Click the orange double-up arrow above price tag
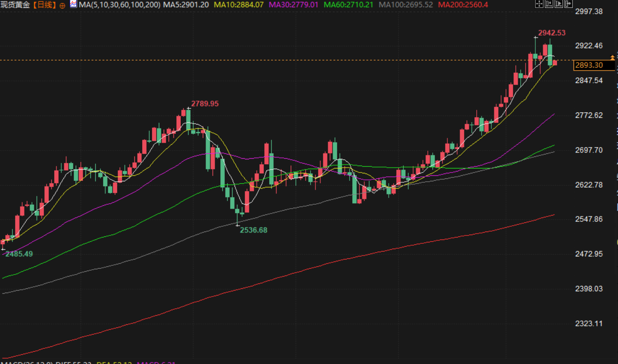The width and height of the screenshot is (618, 364). click(x=613, y=58)
